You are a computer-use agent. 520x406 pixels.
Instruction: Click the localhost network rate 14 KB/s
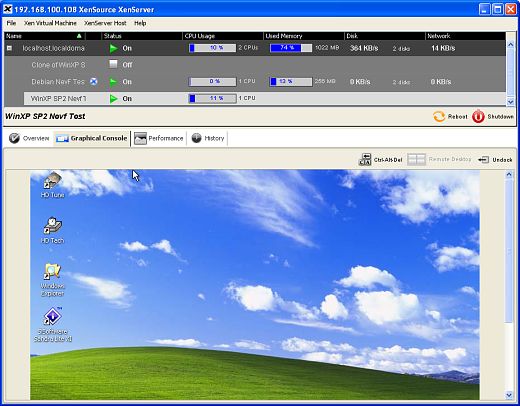pos(443,48)
